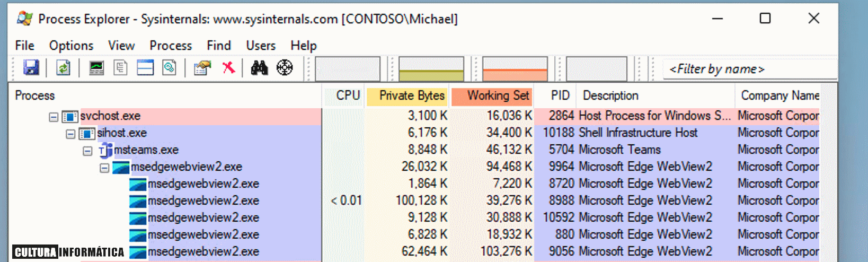Open the Options menu
Image resolution: width=868 pixels, height=262 pixels.
[x=71, y=46]
